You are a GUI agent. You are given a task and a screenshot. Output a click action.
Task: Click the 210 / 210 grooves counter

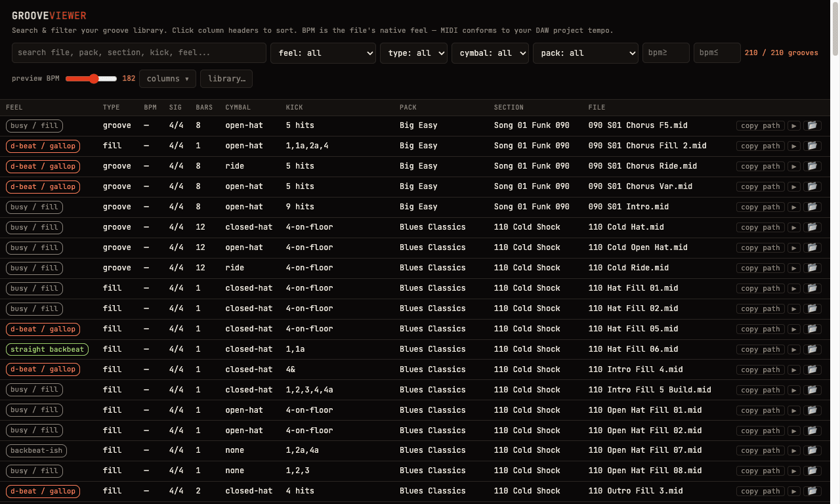(782, 53)
